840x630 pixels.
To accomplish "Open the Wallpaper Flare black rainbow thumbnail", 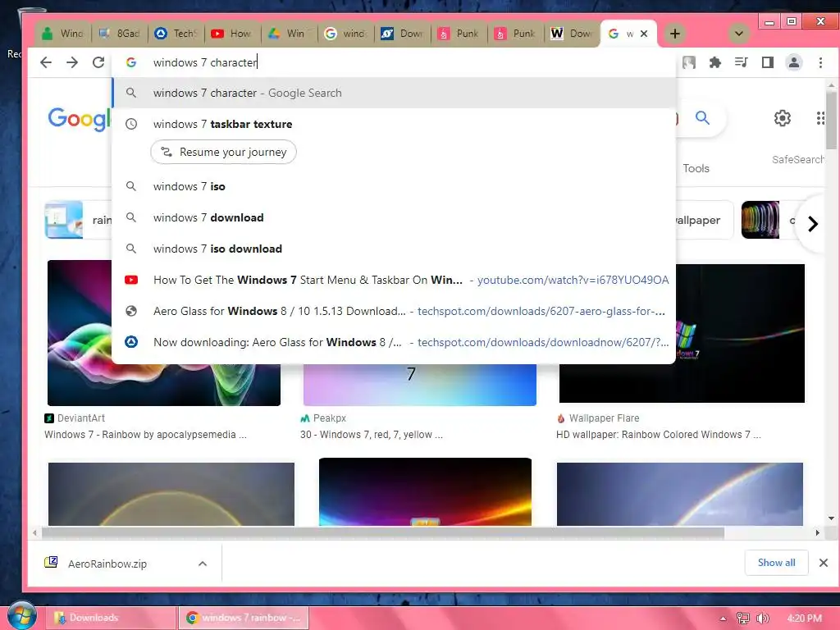I will pos(740,333).
